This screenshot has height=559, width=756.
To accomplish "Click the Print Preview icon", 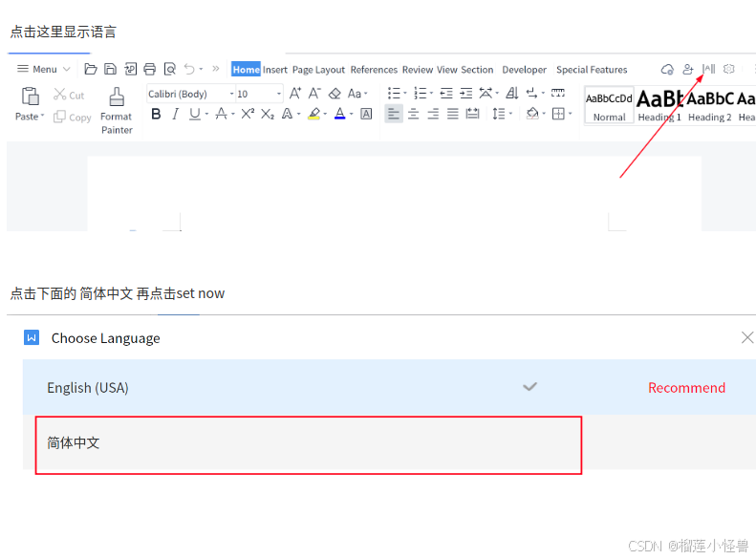I will [x=170, y=69].
